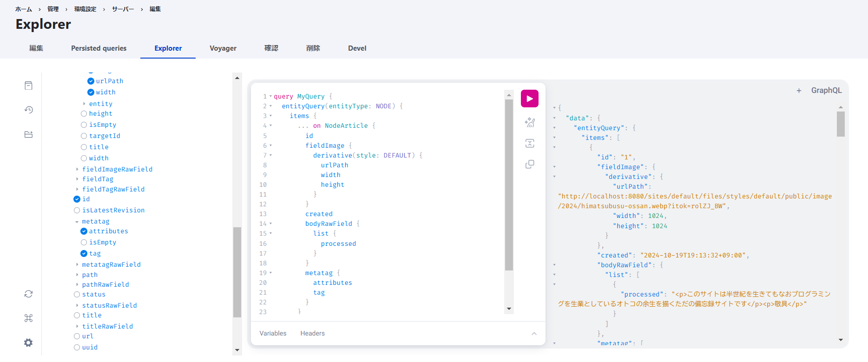Uncheck the checked width field

pyautogui.click(x=91, y=92)
